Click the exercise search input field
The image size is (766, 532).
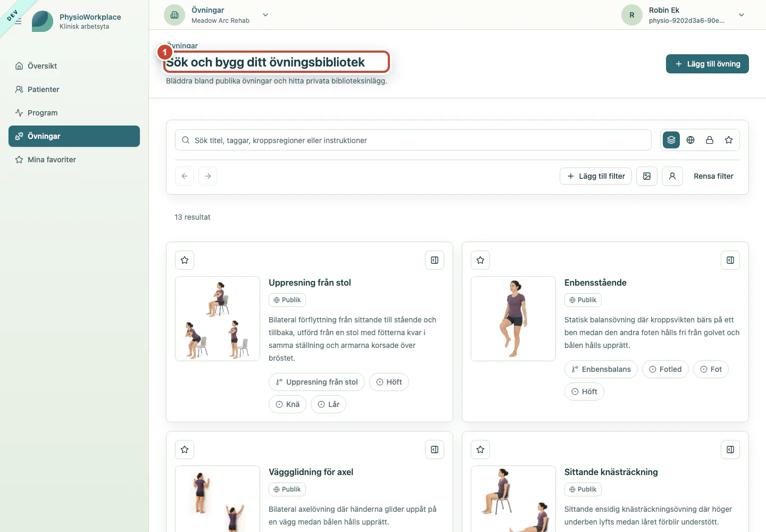413,140
